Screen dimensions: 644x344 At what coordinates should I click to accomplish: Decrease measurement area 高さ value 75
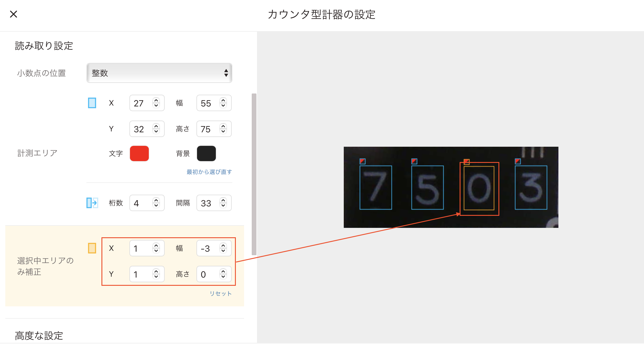click(223, 131)
